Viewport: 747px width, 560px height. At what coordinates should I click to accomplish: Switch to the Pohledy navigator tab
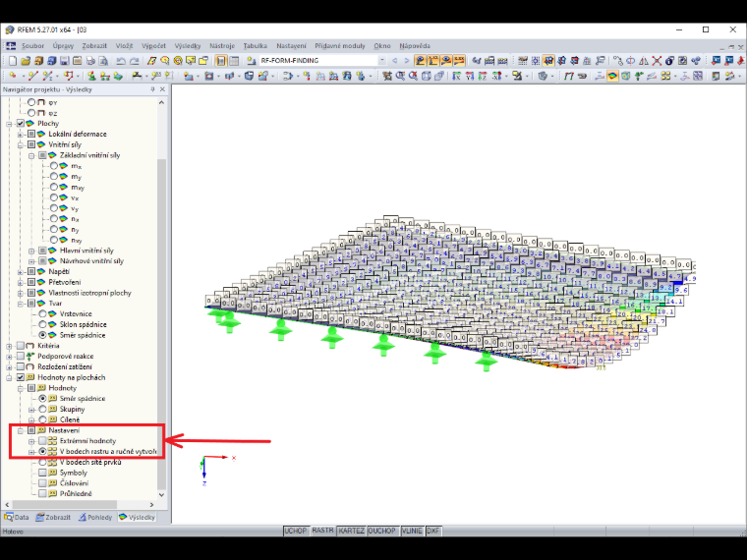94,517
